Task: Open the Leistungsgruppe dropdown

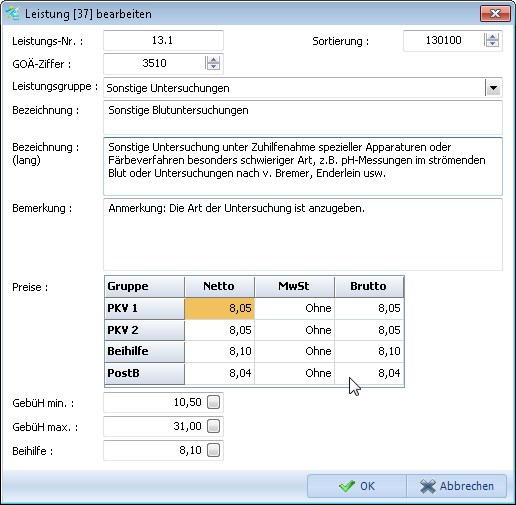Action: pos(493,88)
